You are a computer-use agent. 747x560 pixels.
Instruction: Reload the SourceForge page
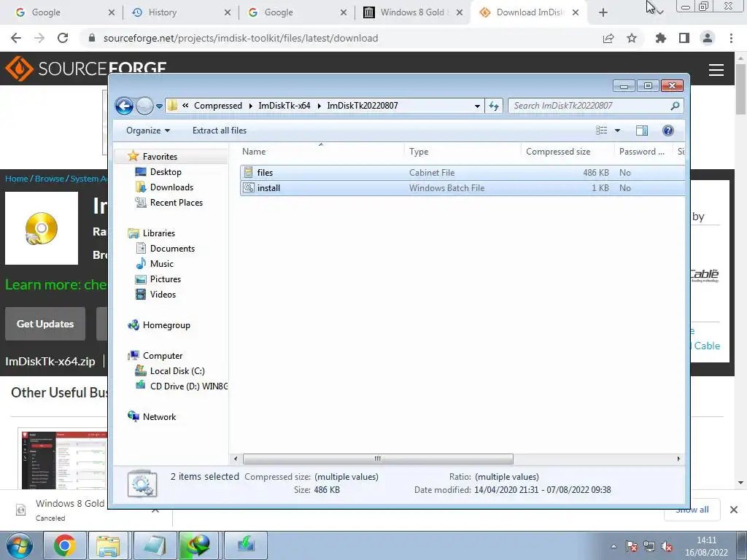63,38
